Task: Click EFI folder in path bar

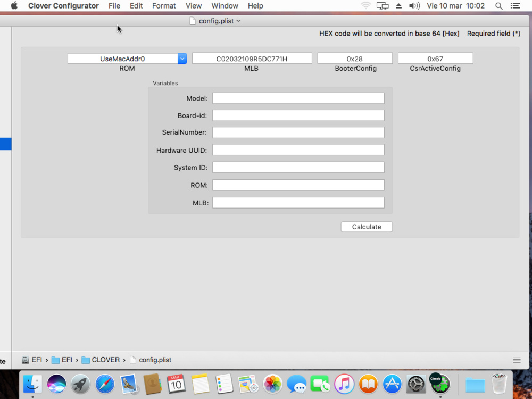Action: click(62, 360)
